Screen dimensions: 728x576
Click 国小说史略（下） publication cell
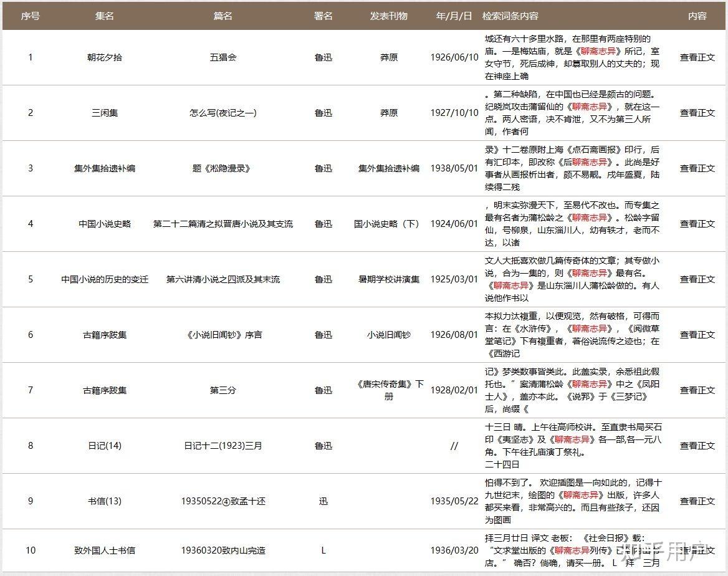(x=386, y=224)
